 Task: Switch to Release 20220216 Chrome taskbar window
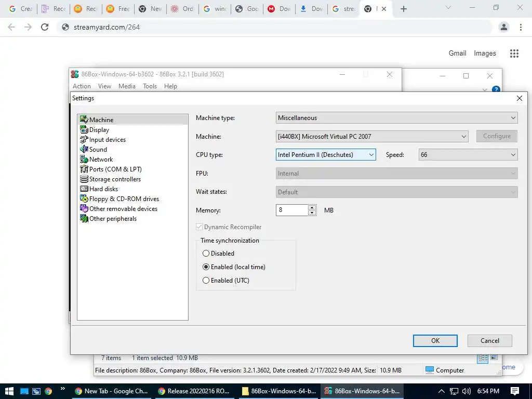click(x=194, y=391)
